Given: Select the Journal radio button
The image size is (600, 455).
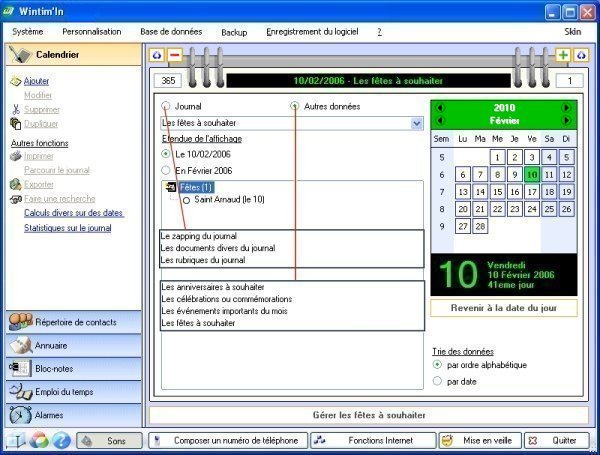Looking at the screenshot, I should coord(166,106).
